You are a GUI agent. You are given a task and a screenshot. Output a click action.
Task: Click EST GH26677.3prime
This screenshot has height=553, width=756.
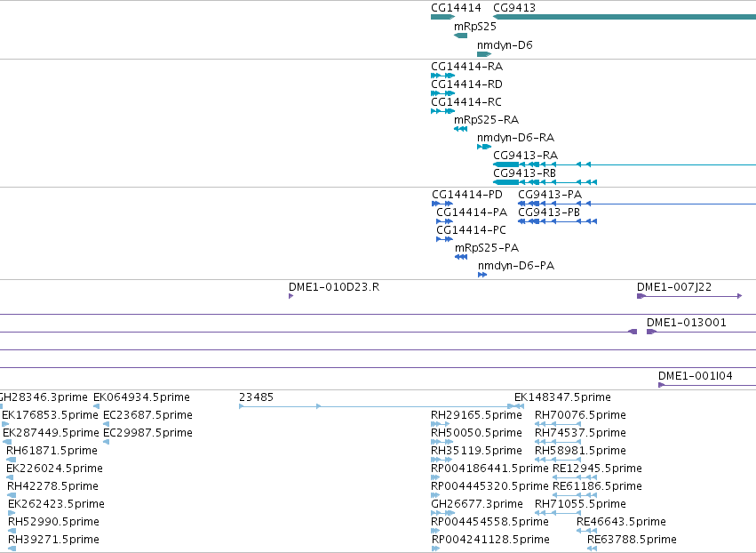[477, 504]
